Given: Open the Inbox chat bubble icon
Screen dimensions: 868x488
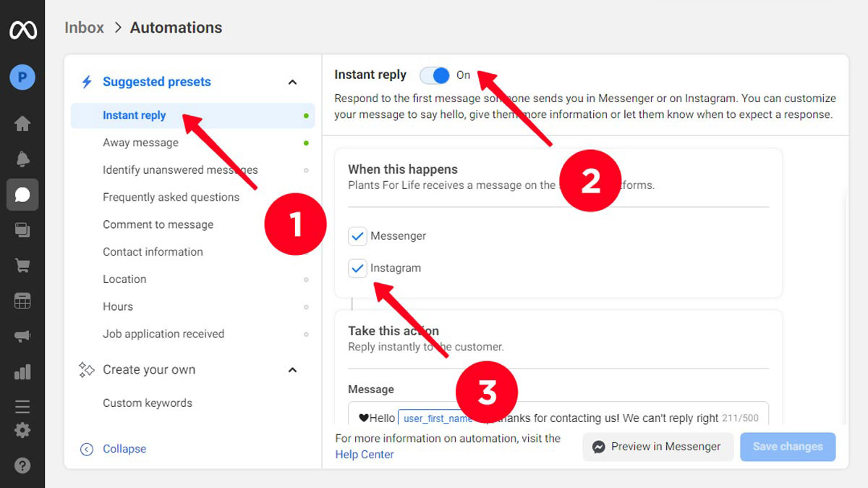Looking at the screenshot, I should 22,195.
